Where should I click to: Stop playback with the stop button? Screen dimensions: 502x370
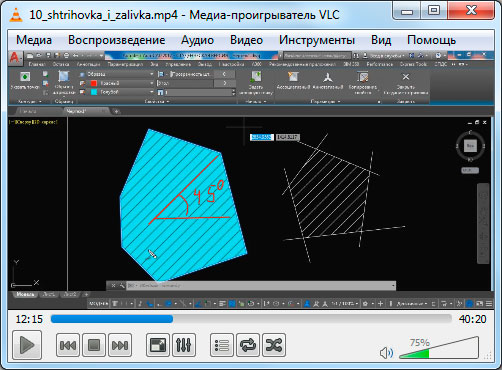94,345
